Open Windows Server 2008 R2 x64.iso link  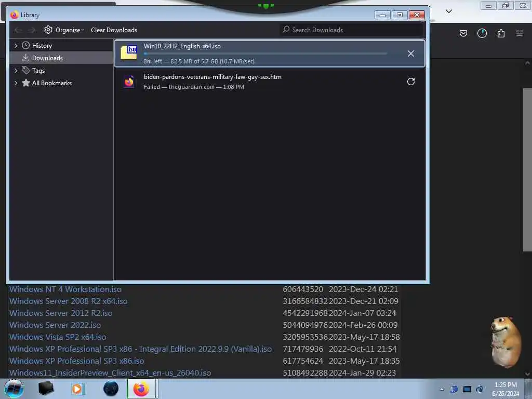pos(68,301)
